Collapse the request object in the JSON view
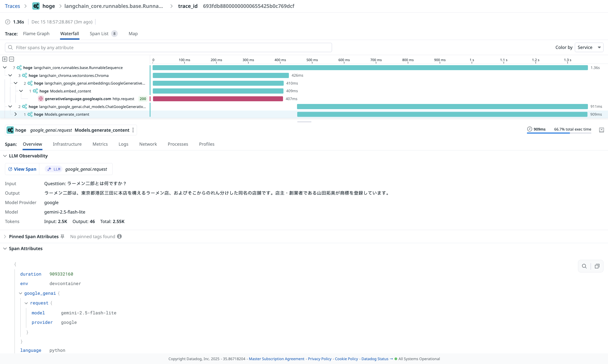Image resolution: width=608 pixels, height=364 pixels. pyautogui.click(x=26, y=303)
